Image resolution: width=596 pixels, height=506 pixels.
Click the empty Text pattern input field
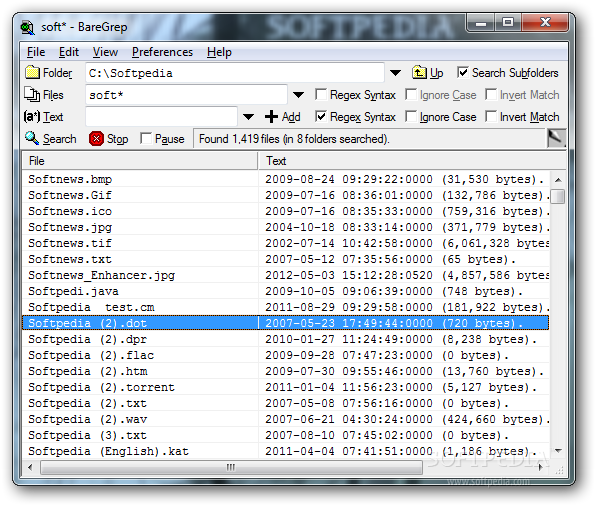coord(161,117)
